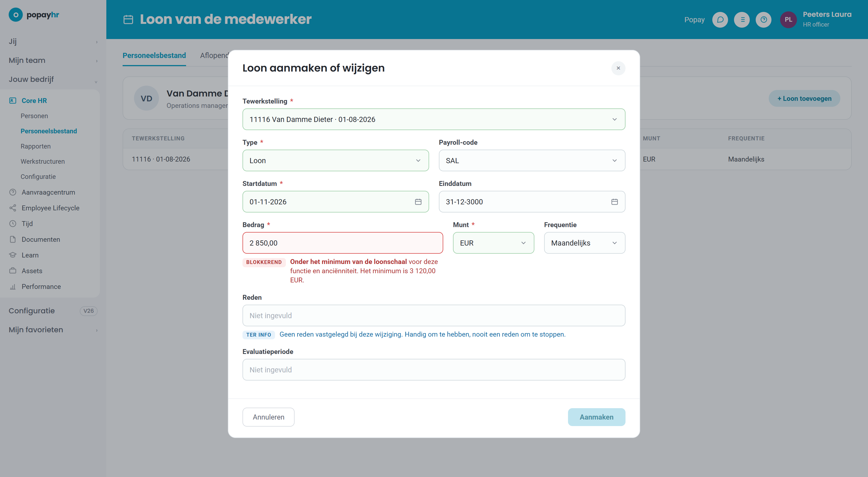Click the Aanvraagcentrum icon
Viewport: 868px width, 477px height.
(13, 192)
